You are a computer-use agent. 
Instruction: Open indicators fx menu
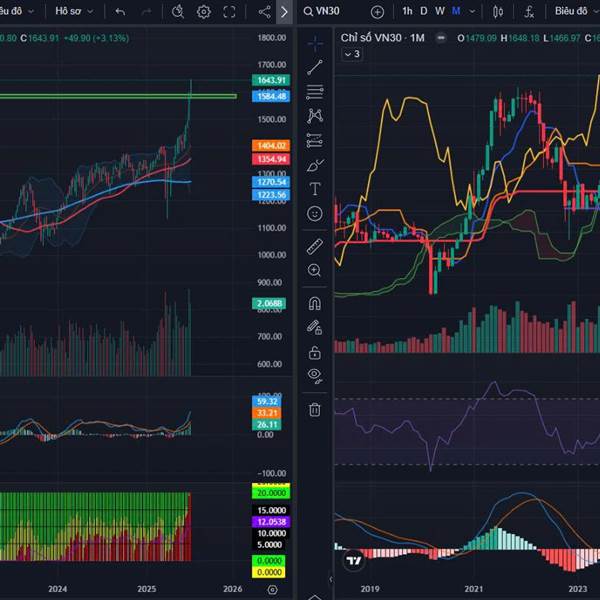click(529, 12)
